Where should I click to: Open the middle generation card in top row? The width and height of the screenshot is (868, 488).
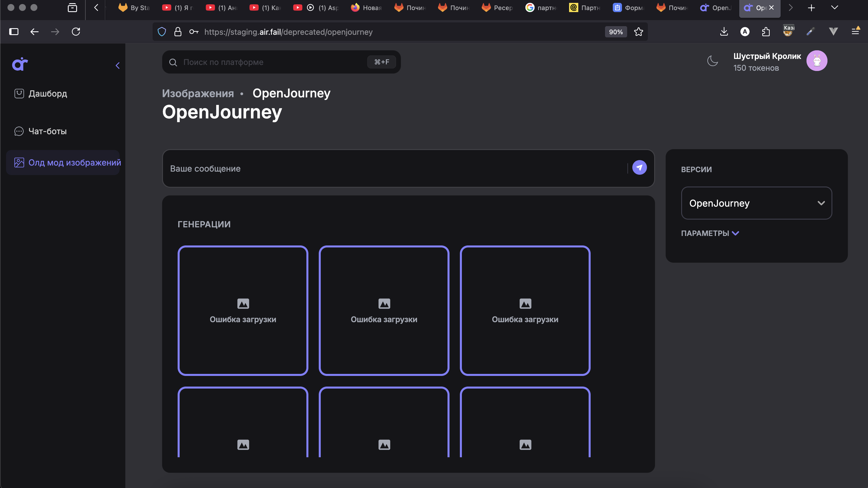(x=384, y=310)
